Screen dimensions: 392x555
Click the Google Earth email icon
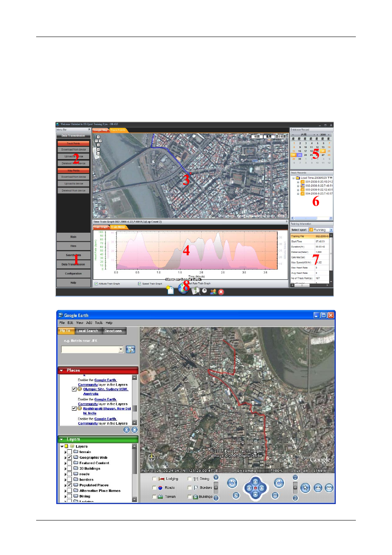(329, 488)
